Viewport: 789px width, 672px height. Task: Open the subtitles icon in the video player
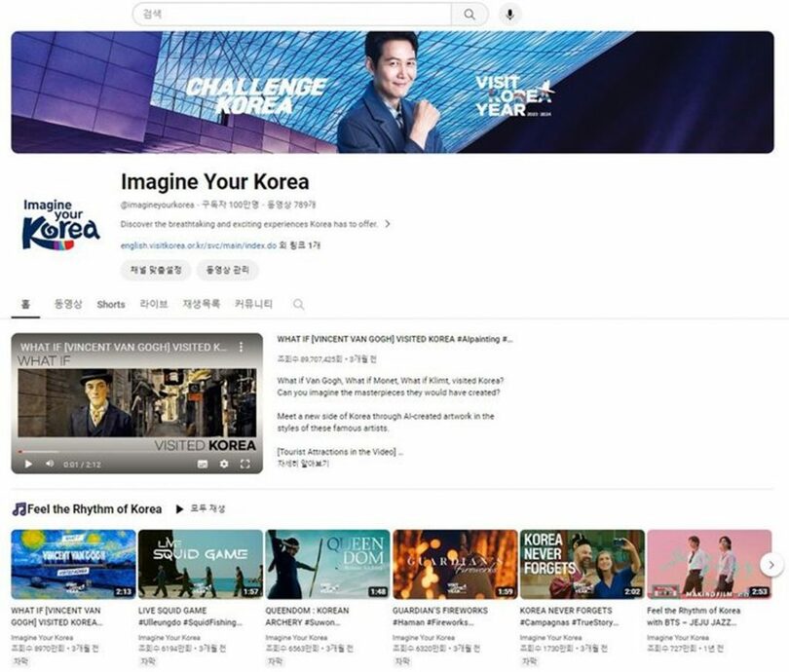(x=204, y=464)
